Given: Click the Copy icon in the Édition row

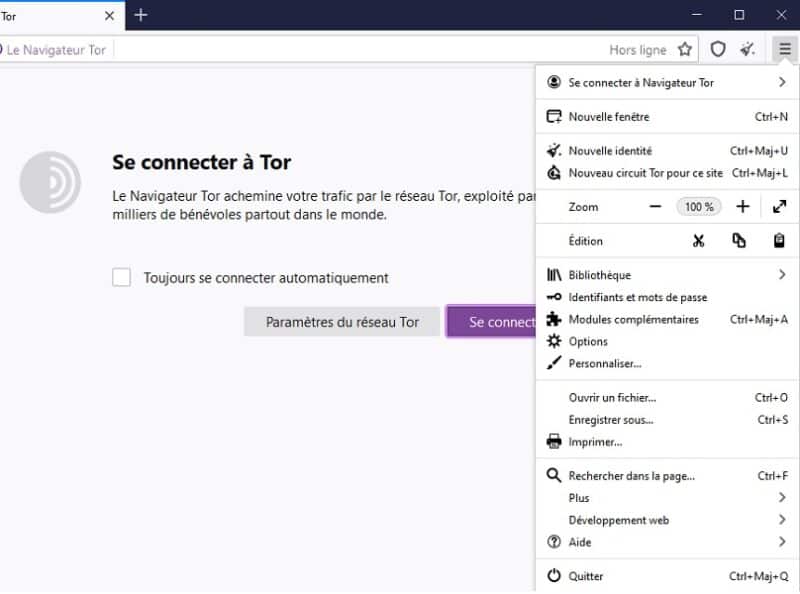Looking at the screenshot, I should (x=739, y=241).
